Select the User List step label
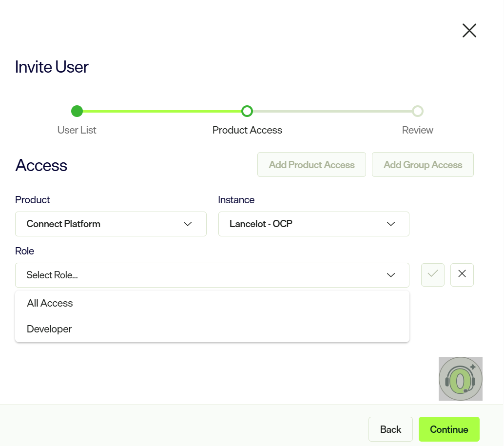Viewport: 504px width, 446px height. [x=77, y=130]
